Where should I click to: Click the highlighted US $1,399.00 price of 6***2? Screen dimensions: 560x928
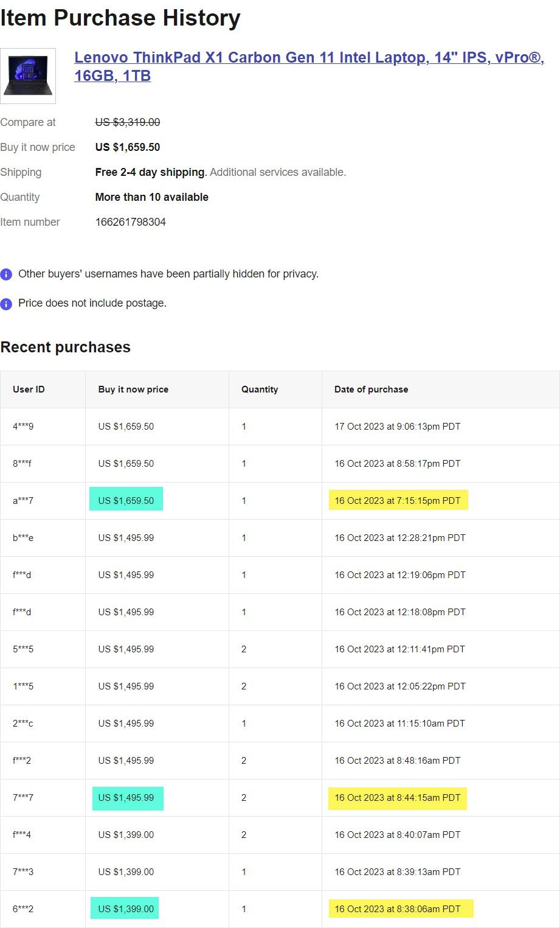coord(125,908)
